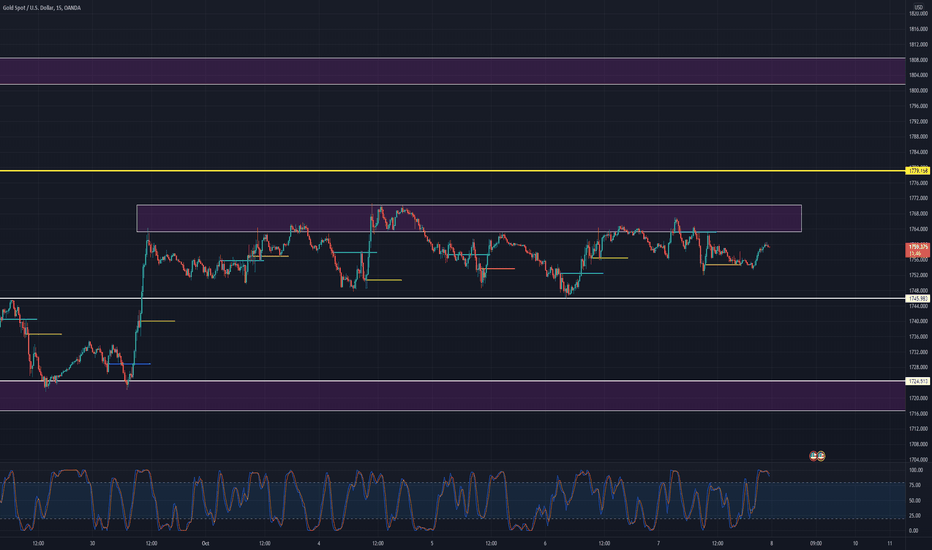Click the 1724.513 price axis label
The image size is (932, 550).
click(918, 381)
